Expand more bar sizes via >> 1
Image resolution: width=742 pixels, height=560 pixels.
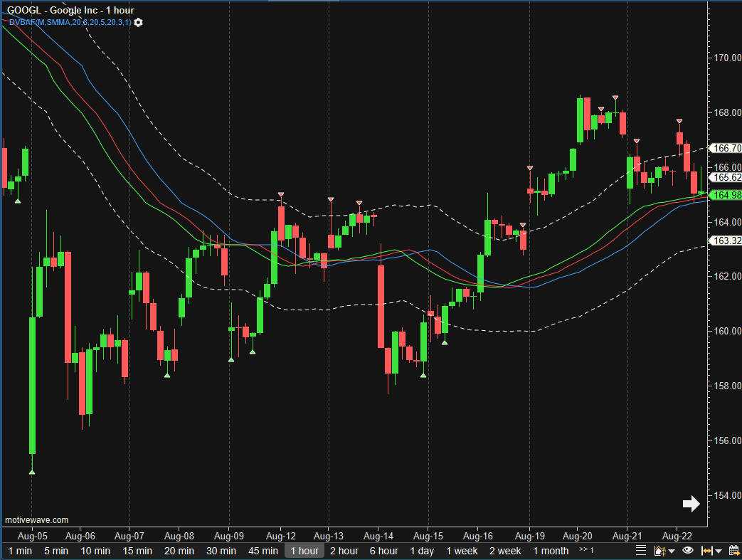click(586, 550)
